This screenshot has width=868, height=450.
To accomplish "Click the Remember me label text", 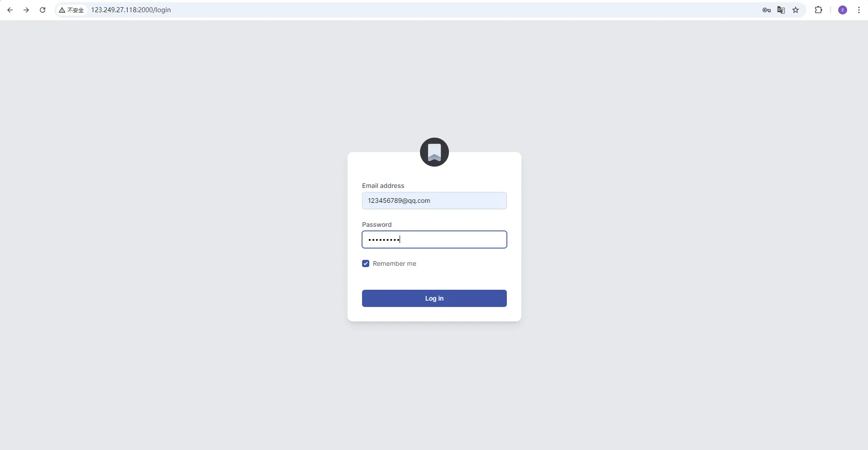I will 395,263.
